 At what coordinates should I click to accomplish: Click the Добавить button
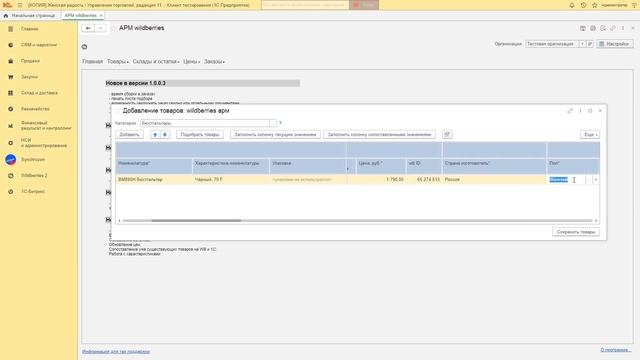pos(129,135)
